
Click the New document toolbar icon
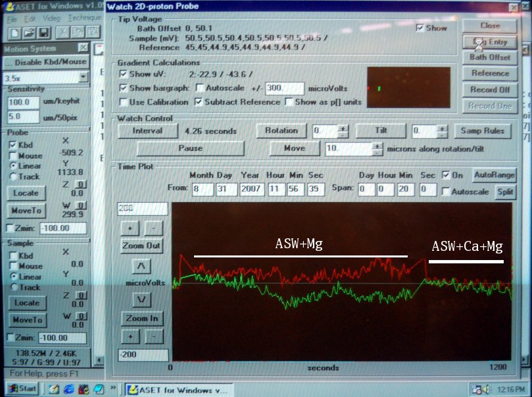[14, 33]
